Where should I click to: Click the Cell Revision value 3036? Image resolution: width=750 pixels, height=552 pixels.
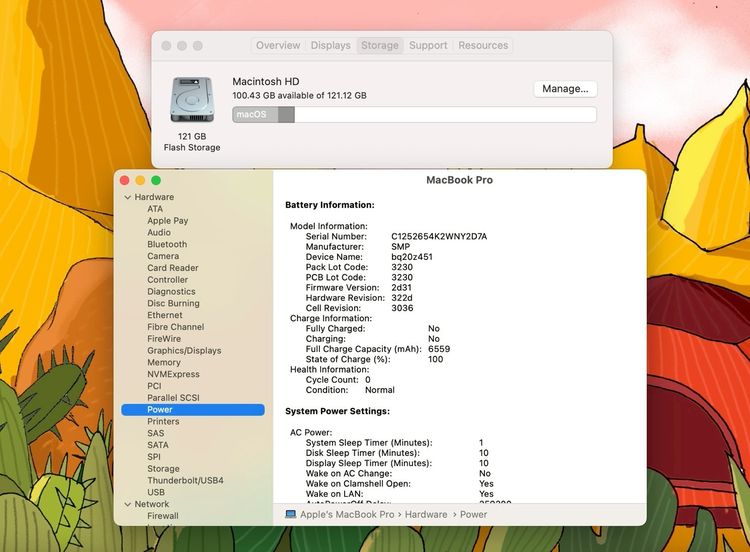[x=402, y=308]
